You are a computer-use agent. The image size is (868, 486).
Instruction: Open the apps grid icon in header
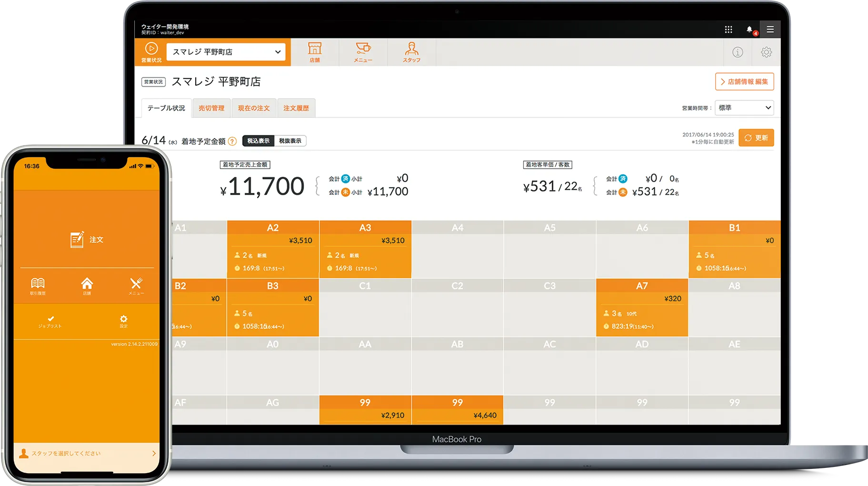728,30
